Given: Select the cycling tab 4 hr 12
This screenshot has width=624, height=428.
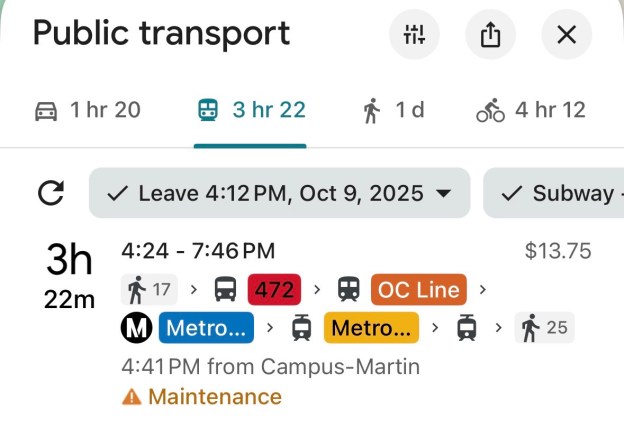Looking at the screenshot, I should [x=531, y=110].
